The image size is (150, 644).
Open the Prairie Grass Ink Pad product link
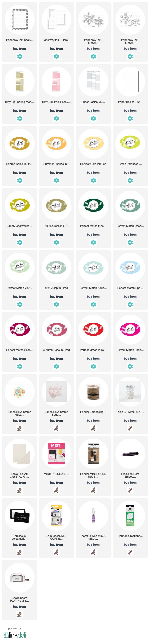click(x=56, y=226)
